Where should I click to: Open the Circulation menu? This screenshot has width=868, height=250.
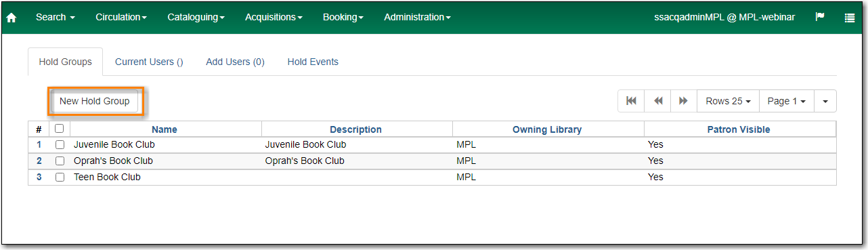click(x=121, y=17)
